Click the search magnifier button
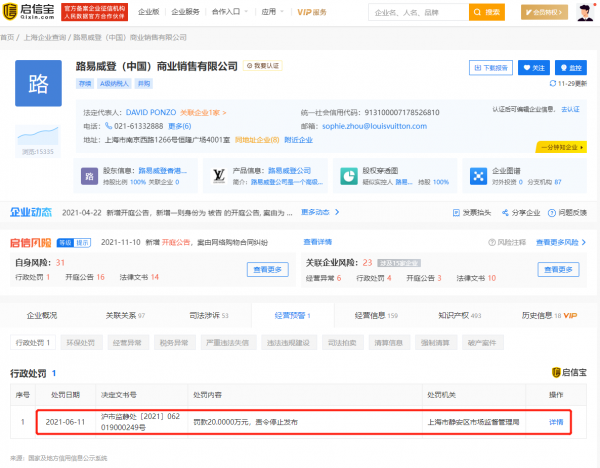The width and height of the screenshot is (600, 468). click(x=486, y=12)
